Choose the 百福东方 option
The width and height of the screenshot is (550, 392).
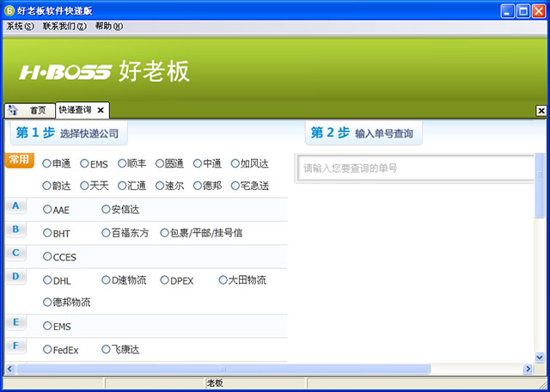(x=106, y=233)
